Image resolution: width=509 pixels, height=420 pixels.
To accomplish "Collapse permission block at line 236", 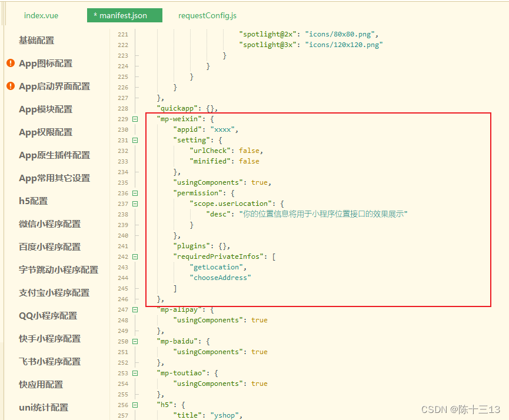I will 135,193.
